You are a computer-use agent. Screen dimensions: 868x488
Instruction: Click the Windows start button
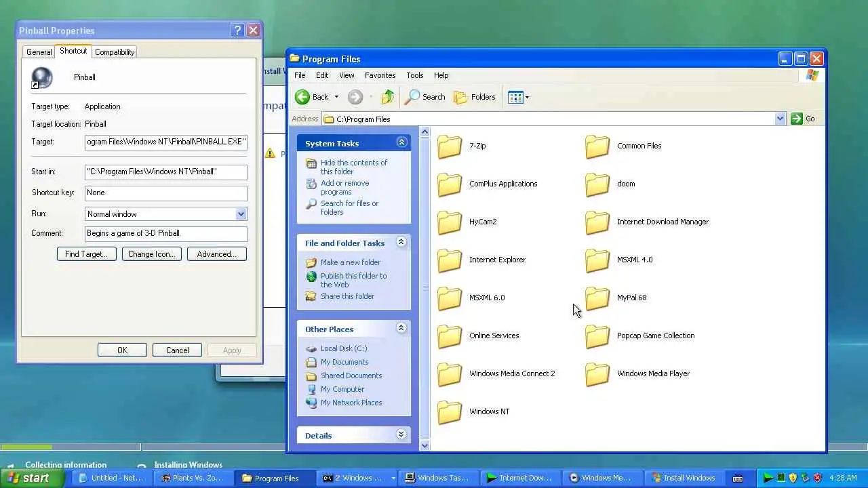click(x=33, y=478)
